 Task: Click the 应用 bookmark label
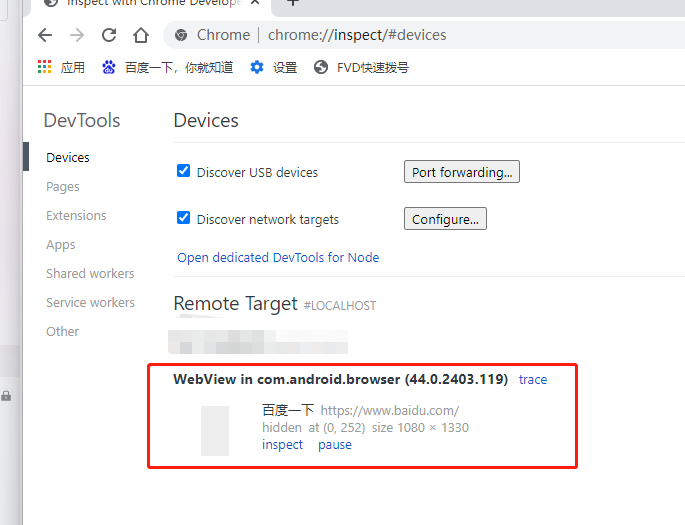pos(73,68)
